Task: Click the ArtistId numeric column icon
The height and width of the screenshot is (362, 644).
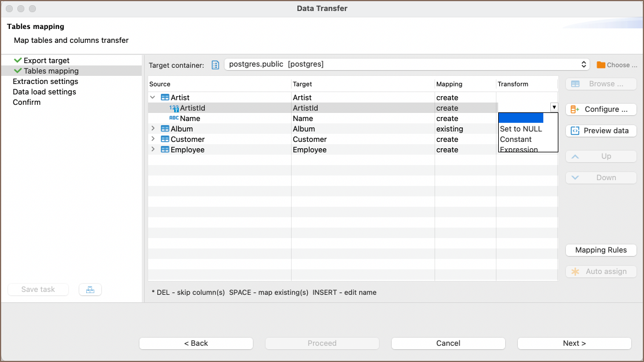Action: pyautogui.click(x=174, y=108)
